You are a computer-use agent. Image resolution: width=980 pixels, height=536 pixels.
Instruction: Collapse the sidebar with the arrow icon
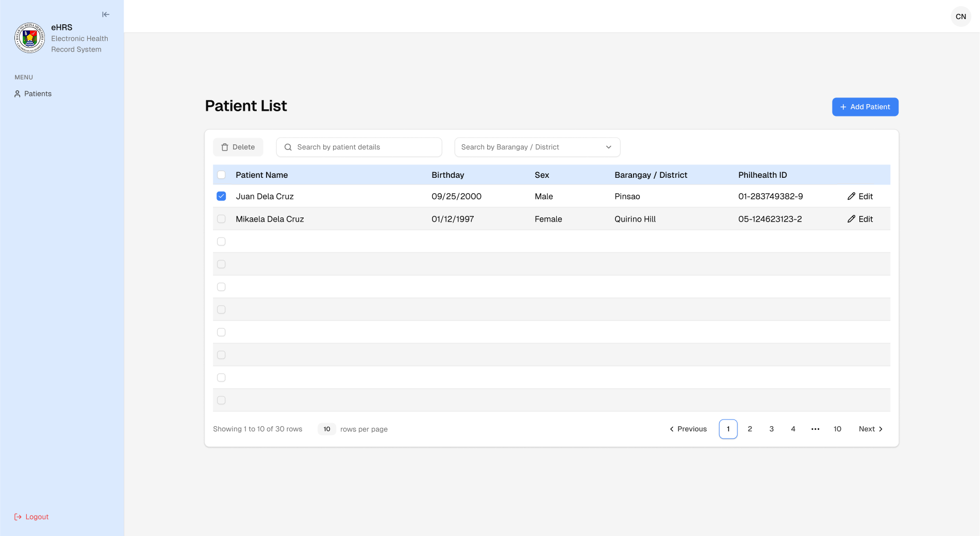[106, 14]
